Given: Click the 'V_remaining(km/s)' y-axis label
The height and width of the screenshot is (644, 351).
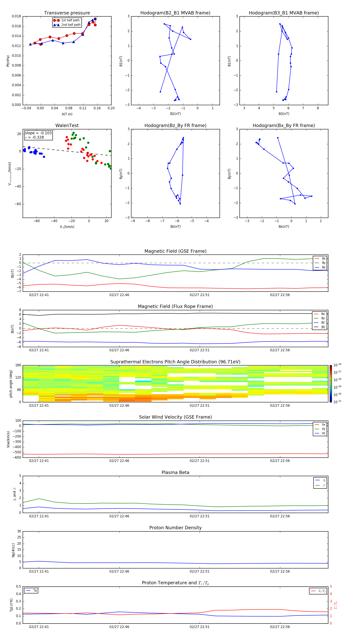Looking at the screenshot, I should point(10,173).
